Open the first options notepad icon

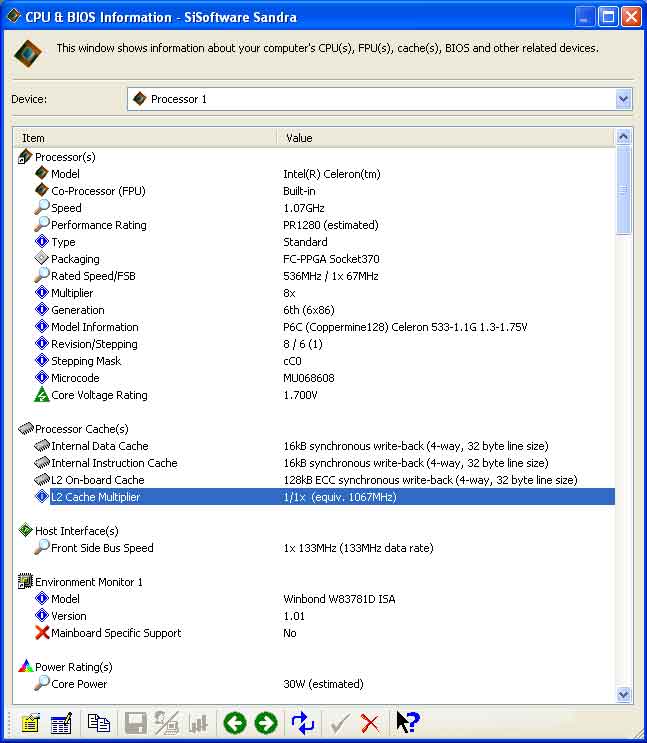click(30, 722)
